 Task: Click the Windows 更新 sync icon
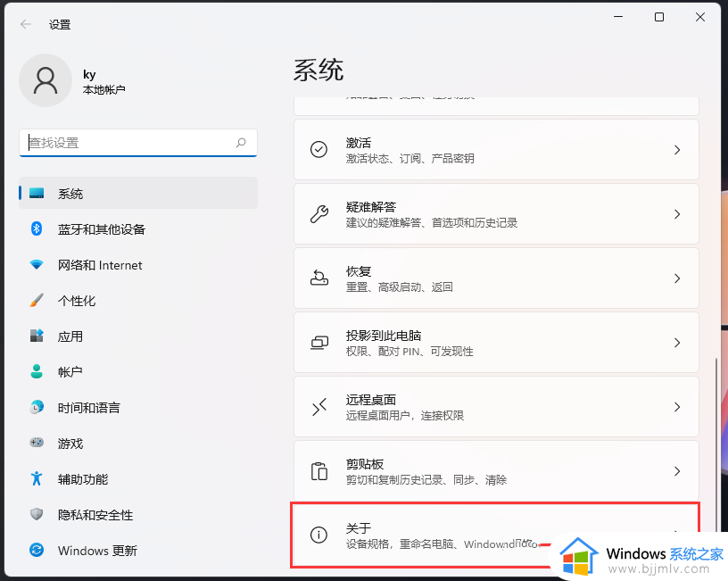[37, 550]
